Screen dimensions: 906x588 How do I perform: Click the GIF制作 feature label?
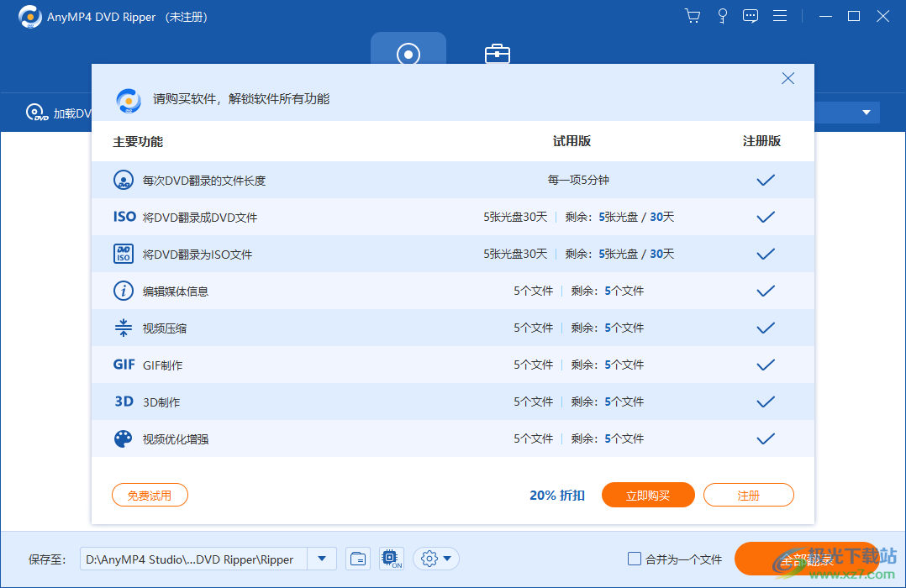pyautogui.click(x=162, y=365)
